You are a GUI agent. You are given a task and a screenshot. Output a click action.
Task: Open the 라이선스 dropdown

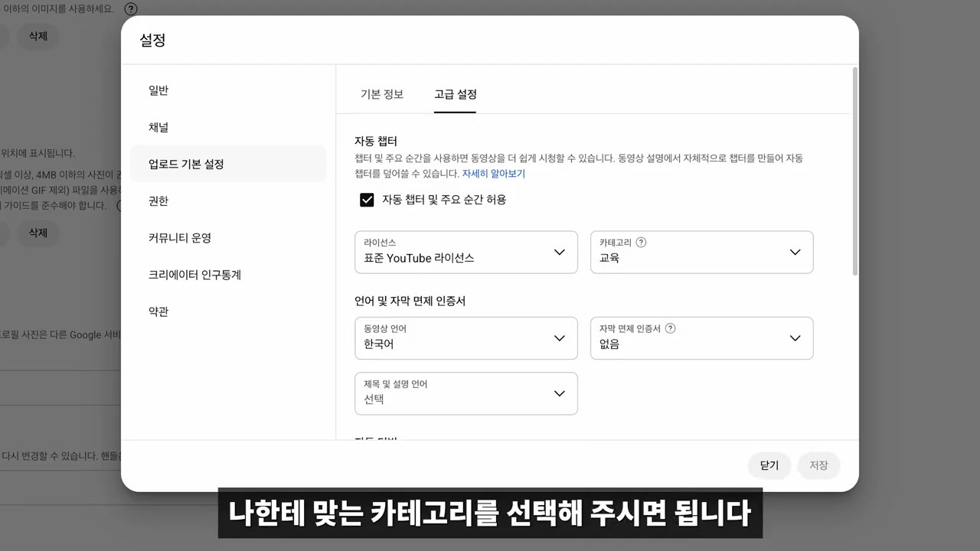[466, 252]
